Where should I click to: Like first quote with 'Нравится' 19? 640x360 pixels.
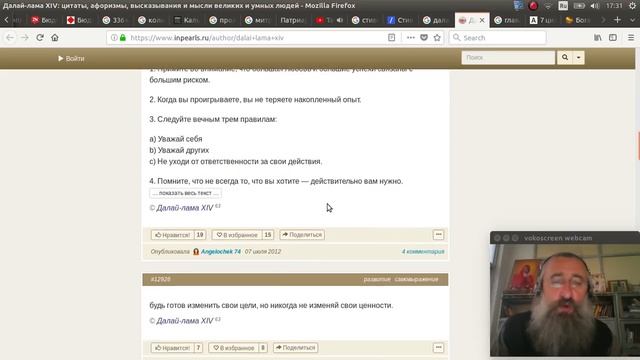178,235
